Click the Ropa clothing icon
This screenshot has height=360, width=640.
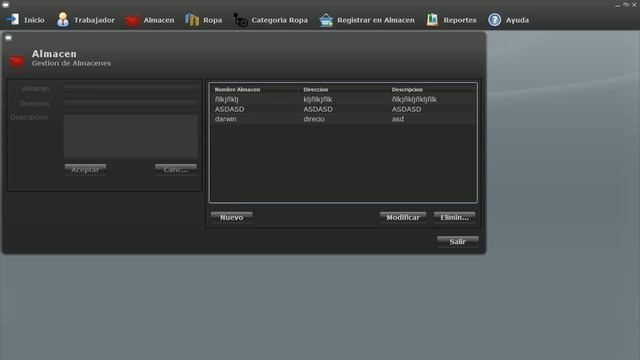tap(192, 20)
